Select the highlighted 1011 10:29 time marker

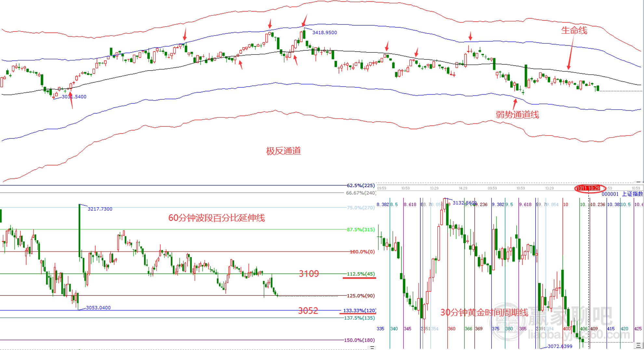tap(588, 188)
